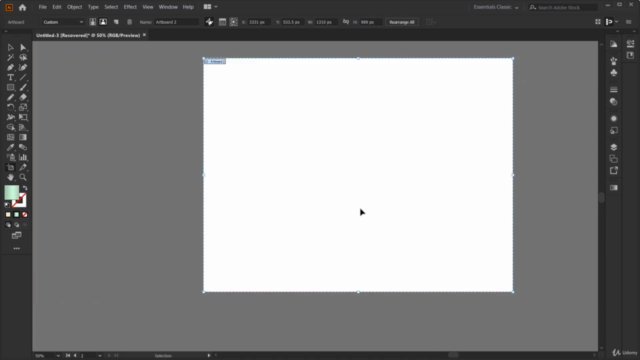Click the X position field
Image resolution: width=640 pixels, height=360 pixels.
(259, 22)
